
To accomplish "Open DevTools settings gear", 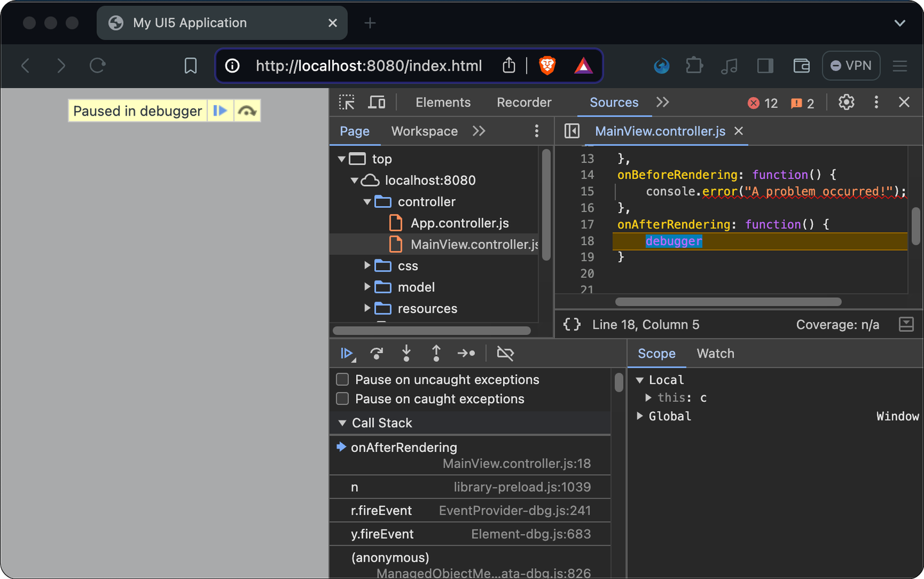I will (846, 102).
